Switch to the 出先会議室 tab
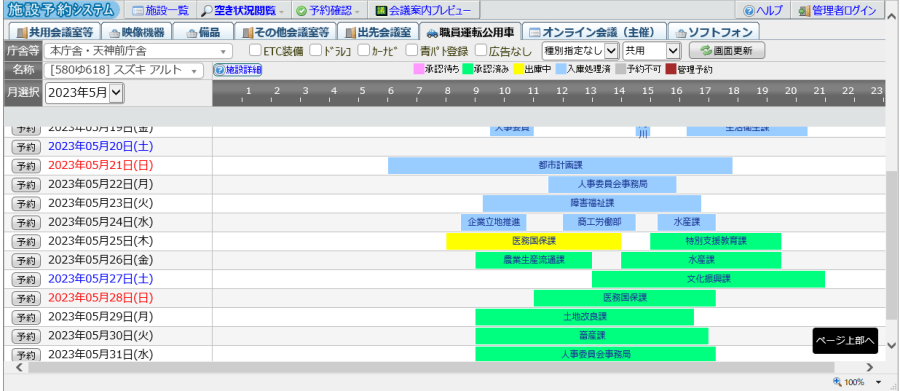The height and width of the screenshot is (391, 900). coord(377,32)
